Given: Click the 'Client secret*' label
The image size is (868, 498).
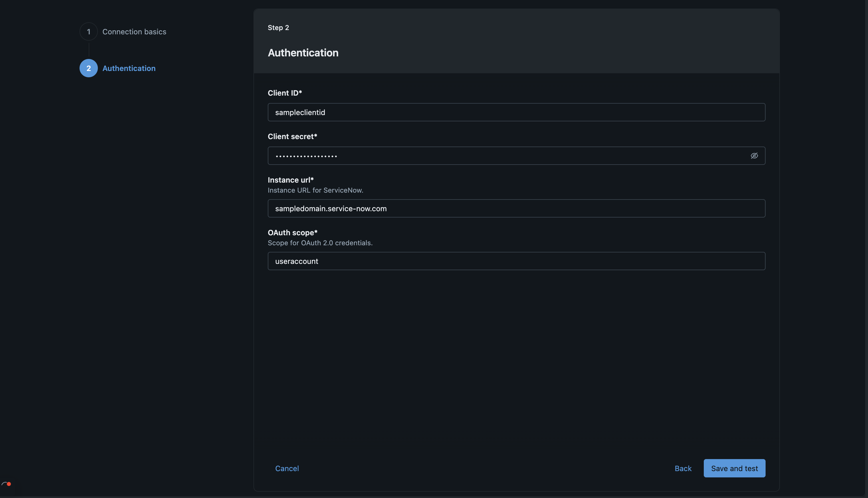Looking at the screenshot, I should [x=292, y=137].
